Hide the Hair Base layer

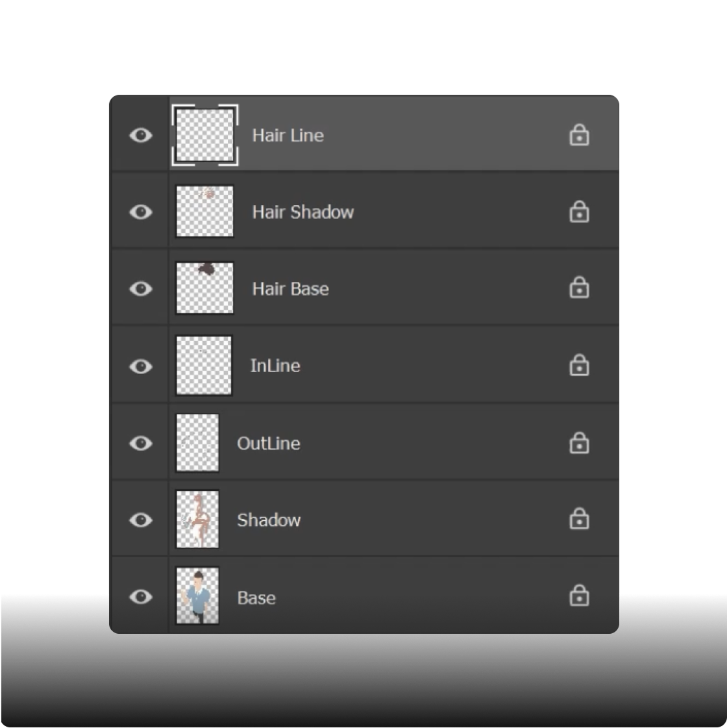point(141,288)
